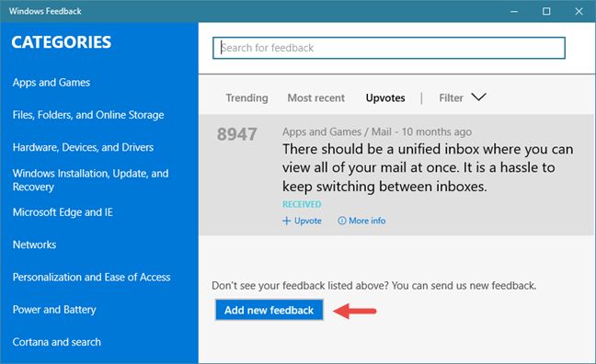Open the Apps and Games category
The image size is (596, 364).
52,83
